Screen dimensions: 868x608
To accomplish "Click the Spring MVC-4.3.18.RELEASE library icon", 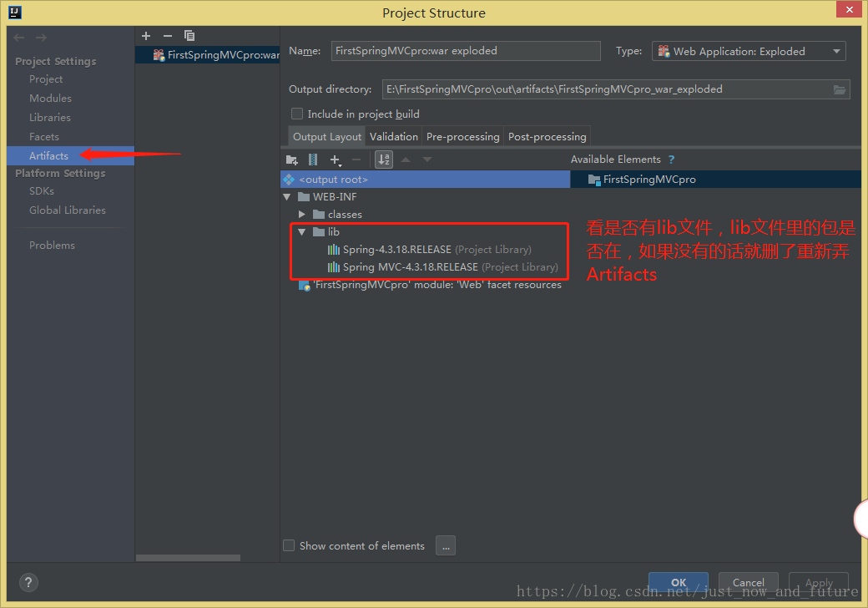I will (333, 267).
